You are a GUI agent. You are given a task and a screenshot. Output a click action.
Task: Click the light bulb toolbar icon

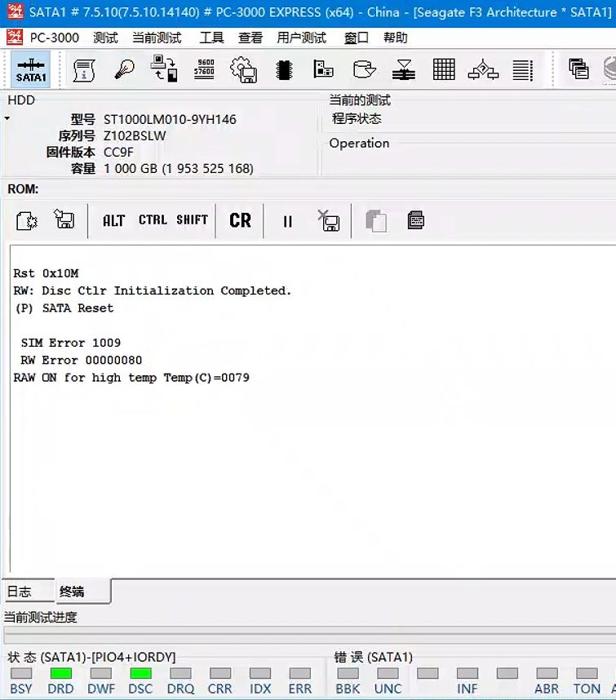pyautogui.click(x=124, y=69)
